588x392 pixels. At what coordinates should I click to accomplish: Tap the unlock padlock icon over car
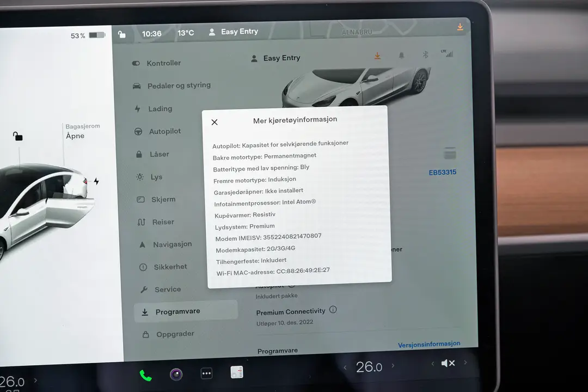pos(17,136)
